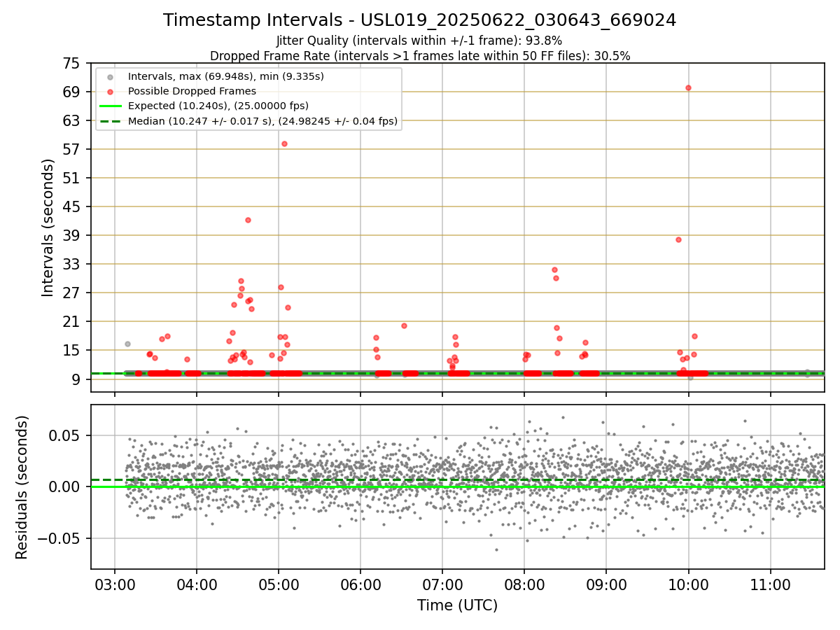This screenshot has height=630, width=840.
Task: Click the red point near 20 seconds at 06:30
Action: [404, 325]
